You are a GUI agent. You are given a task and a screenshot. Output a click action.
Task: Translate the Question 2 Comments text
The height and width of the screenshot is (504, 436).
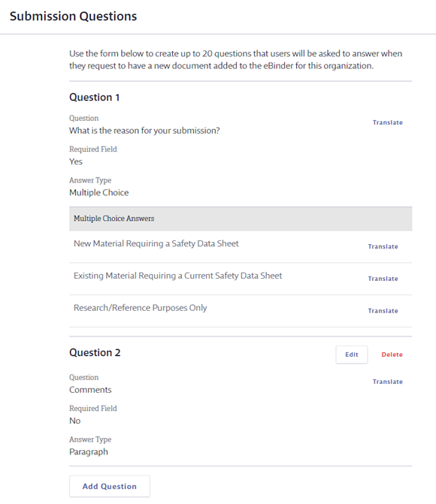387,382
